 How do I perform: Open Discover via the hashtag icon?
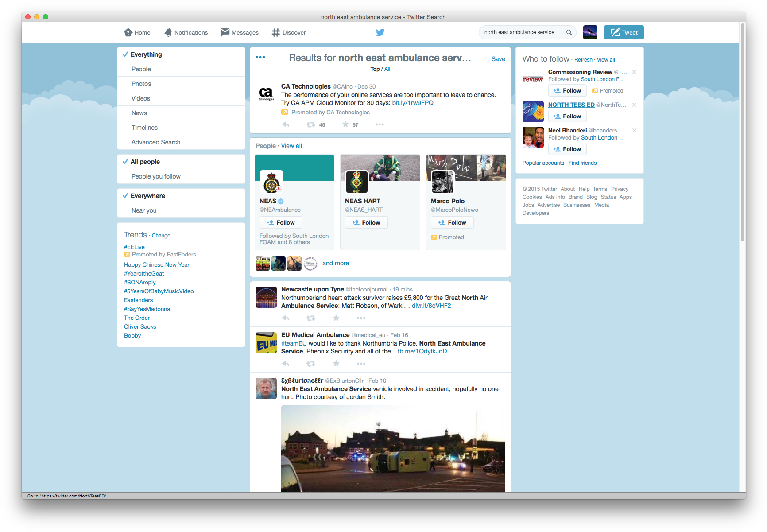click(275, 32)
